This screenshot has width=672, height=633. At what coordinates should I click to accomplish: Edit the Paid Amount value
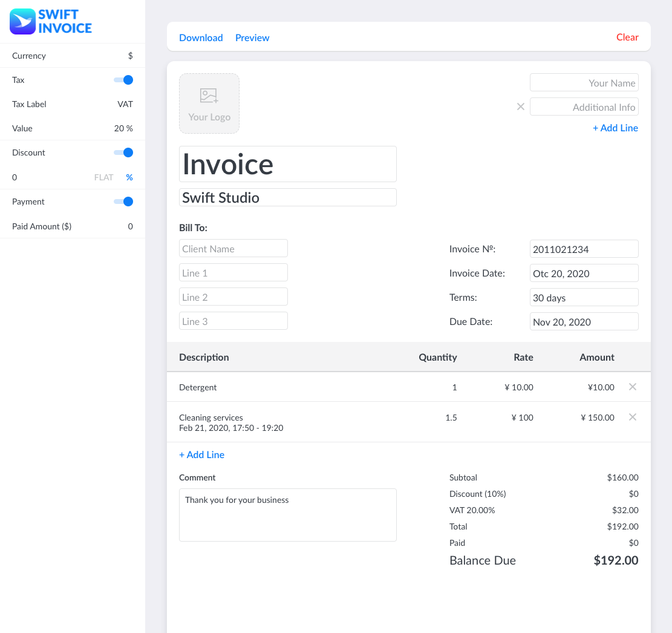129,226
